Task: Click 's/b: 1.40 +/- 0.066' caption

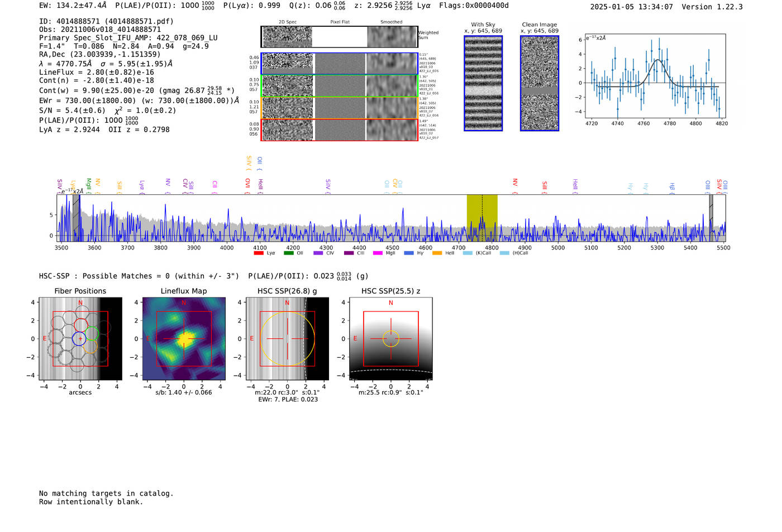Action: click(184, 392)
